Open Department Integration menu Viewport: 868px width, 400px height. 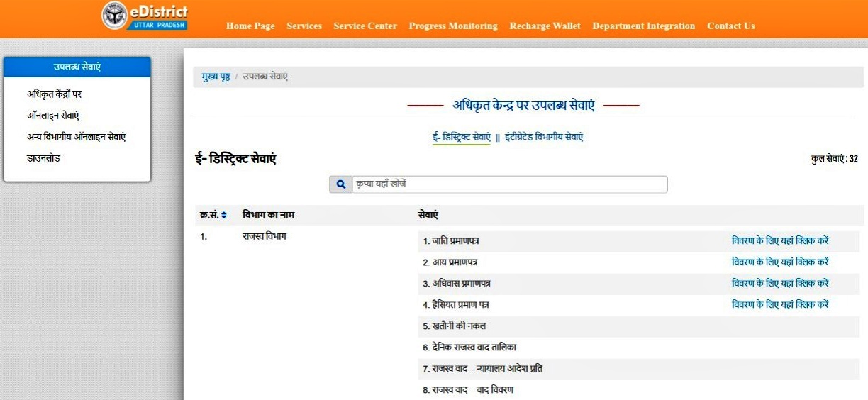click(x=644, y=26)
